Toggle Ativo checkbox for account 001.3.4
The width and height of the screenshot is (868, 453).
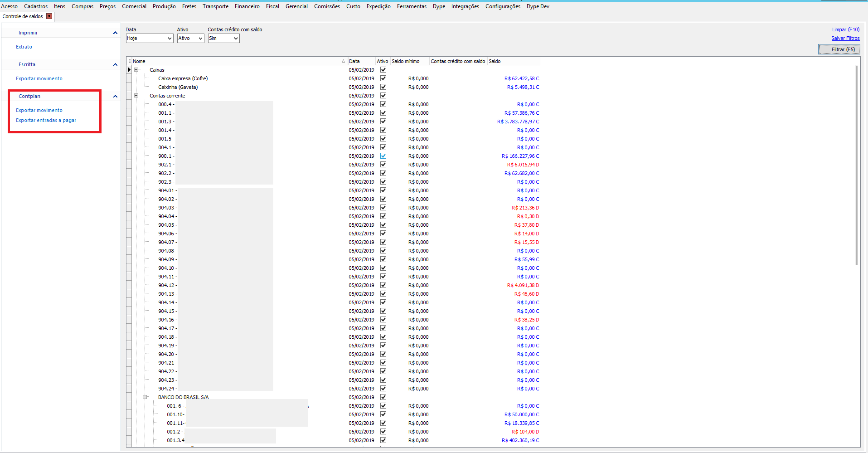(383, 440)
